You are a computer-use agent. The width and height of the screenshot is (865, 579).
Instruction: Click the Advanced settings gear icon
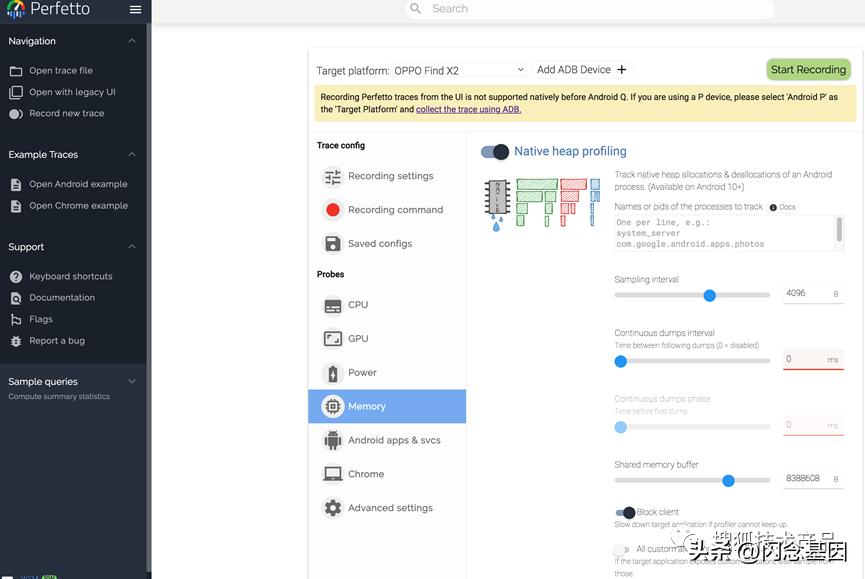333,508
